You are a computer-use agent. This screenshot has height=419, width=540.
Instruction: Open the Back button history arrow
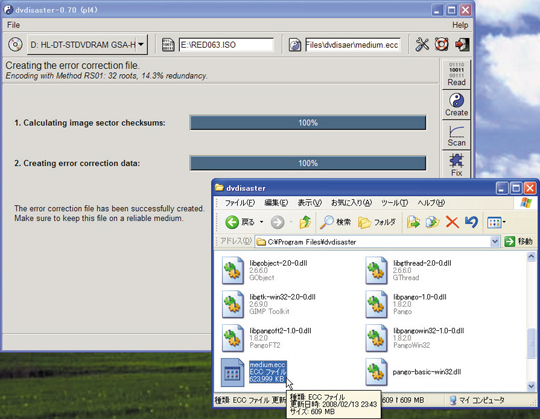pyautogui.click(x=261, y=222)
